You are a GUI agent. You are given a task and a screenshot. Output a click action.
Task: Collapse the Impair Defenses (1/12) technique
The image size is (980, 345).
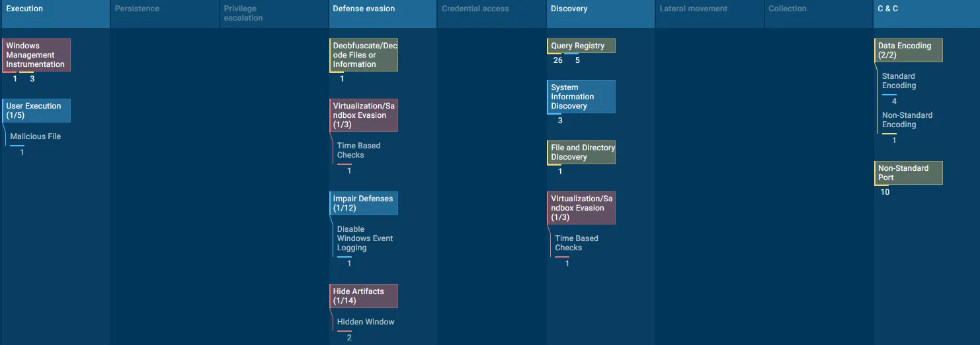(364, 203)
